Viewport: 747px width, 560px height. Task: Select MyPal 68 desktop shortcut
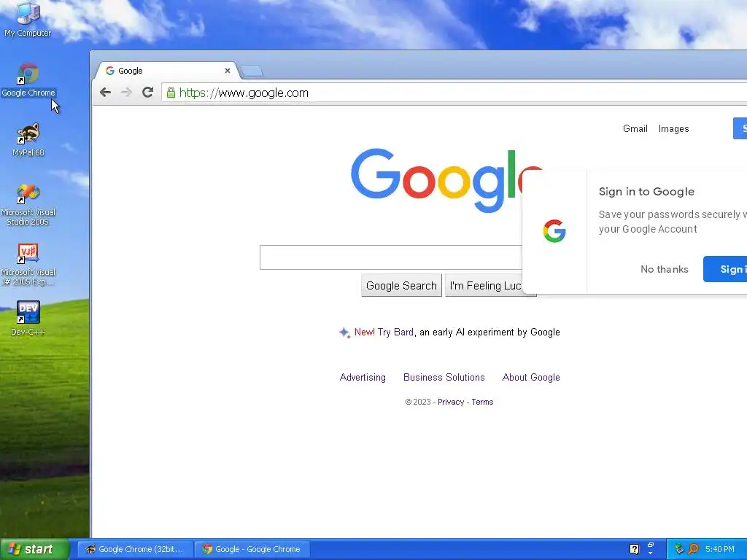point(28,140)
